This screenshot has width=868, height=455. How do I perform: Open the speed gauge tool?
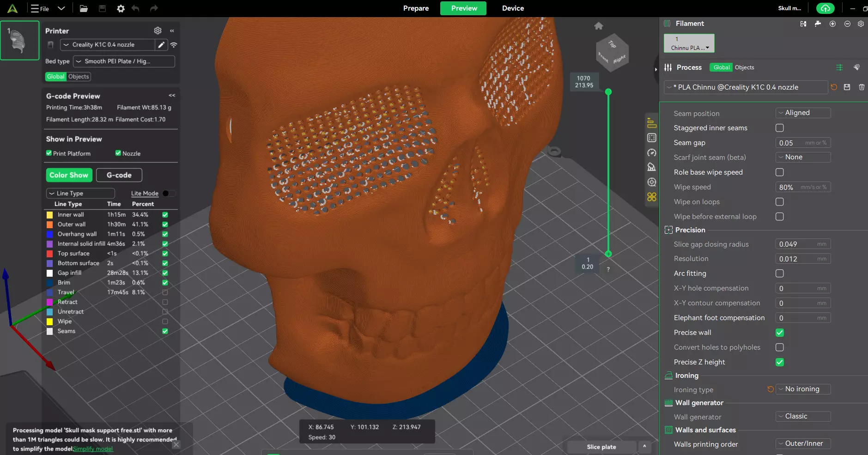coord(652,152)
